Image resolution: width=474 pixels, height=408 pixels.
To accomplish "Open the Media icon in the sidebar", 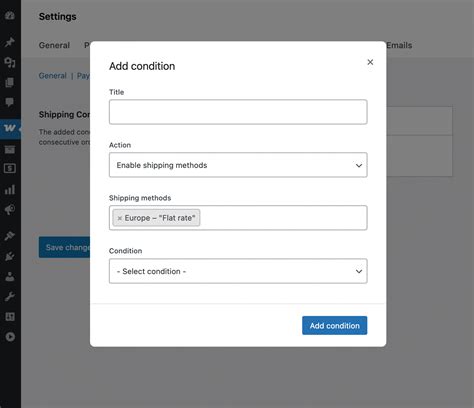I will coord(10,62).
